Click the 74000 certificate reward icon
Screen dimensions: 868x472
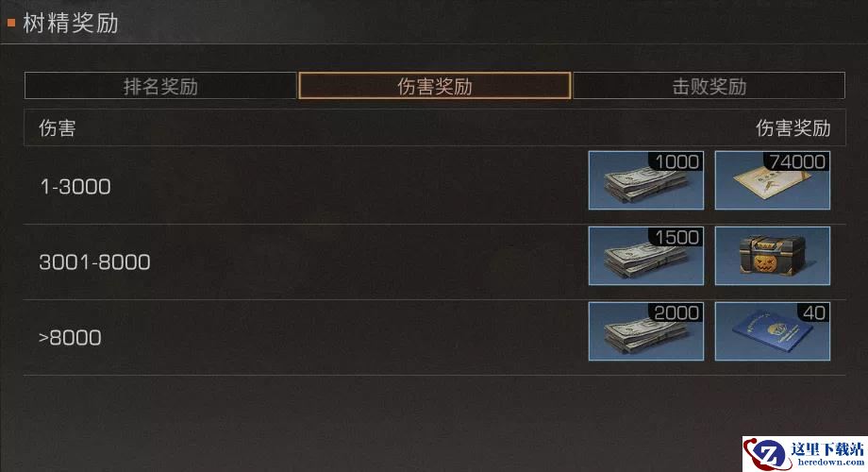pos(772,180)
